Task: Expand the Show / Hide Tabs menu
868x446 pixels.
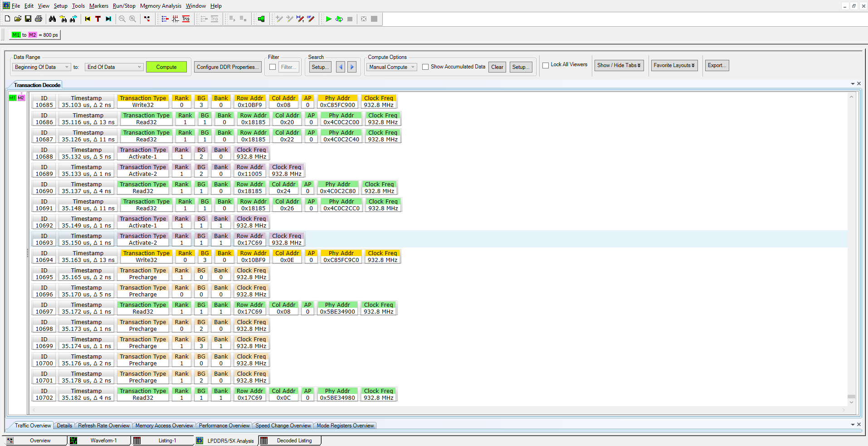Action: tap(619, 65)
